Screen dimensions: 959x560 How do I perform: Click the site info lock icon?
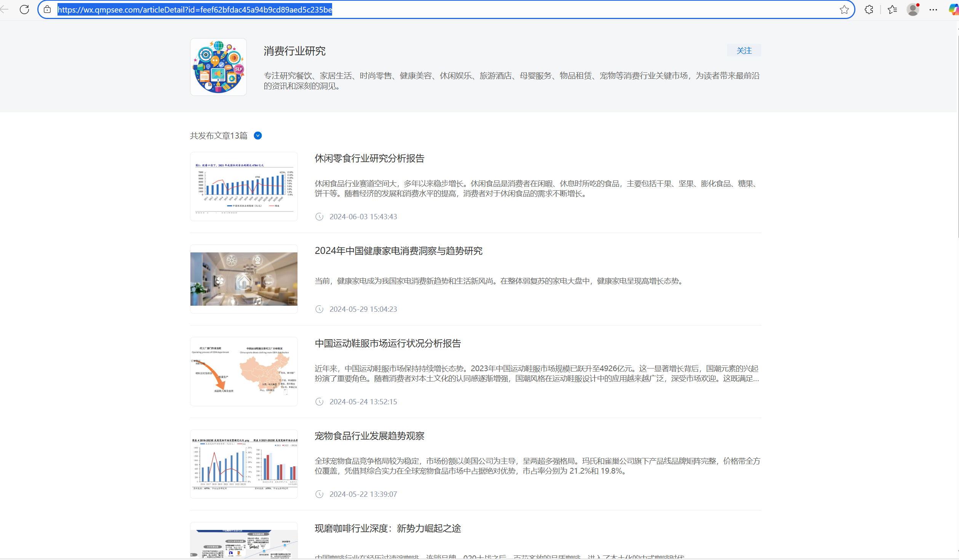coord(47,10)
